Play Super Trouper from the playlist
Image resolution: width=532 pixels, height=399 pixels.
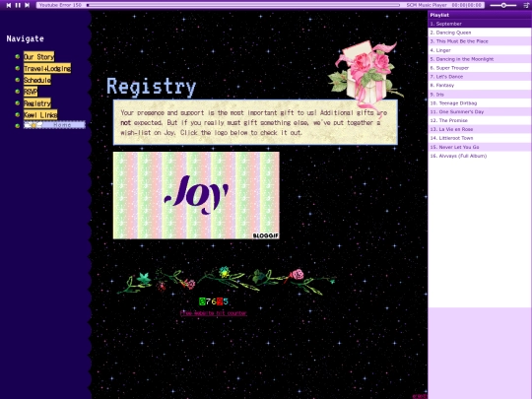pyautogui.click(x=480, y=68)
